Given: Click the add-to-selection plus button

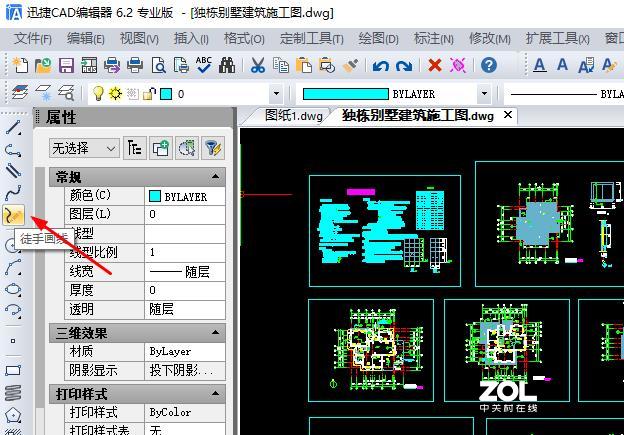Looking at the screenshot, I should (x=161, y=148).
